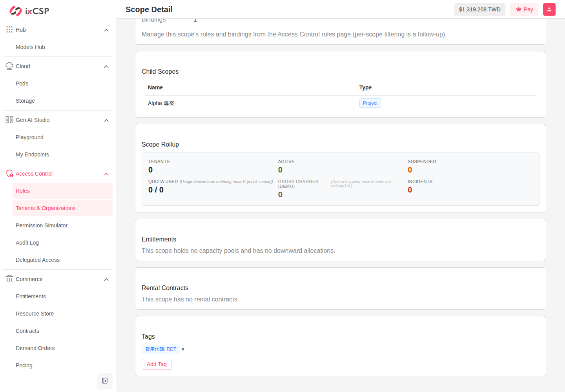Collapse the Gen AI Studio chevron
Image resolution: width=565 pixels, height=392 pixels.
click(106, 120)
